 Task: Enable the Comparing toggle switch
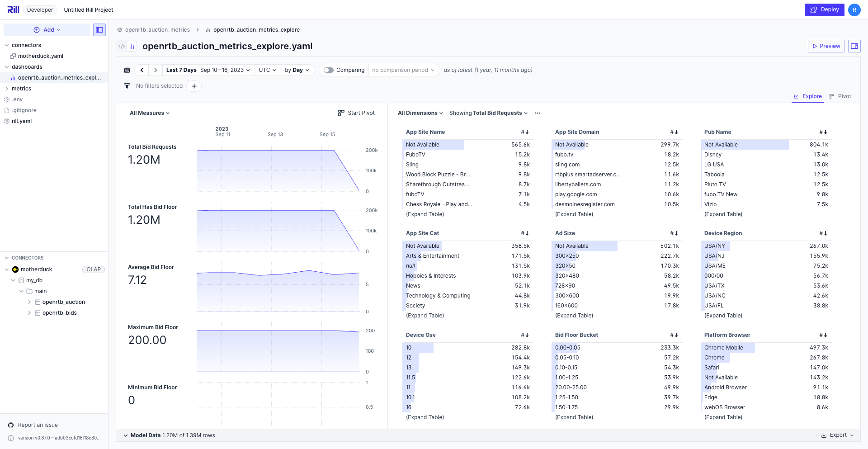329,70
